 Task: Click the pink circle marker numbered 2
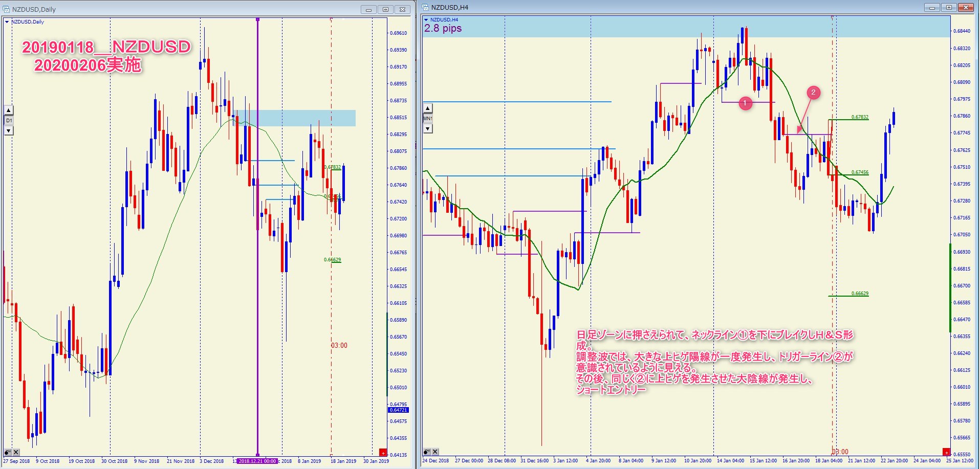[813, 93]
